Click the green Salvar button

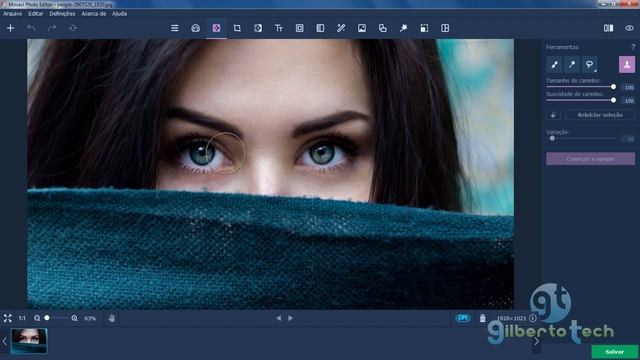pyautogui.click(x=614, y=351)
